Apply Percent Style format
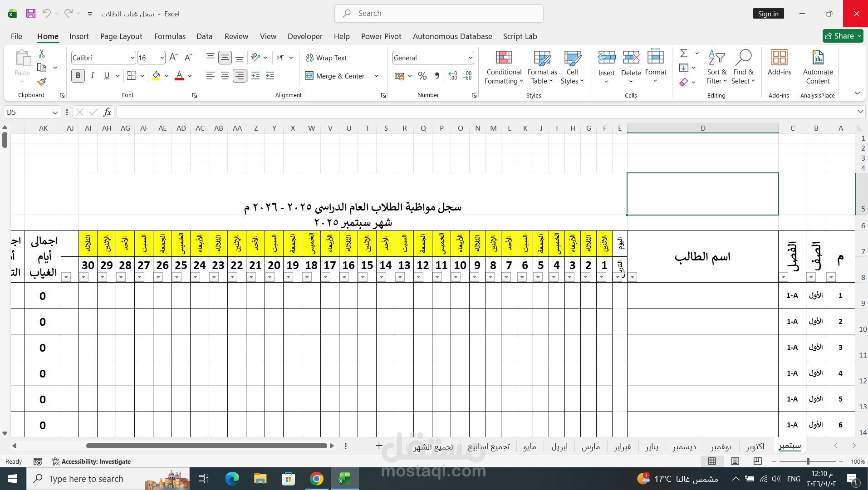Viewport: 868px width, 490px height. click(x=422, y=76)
